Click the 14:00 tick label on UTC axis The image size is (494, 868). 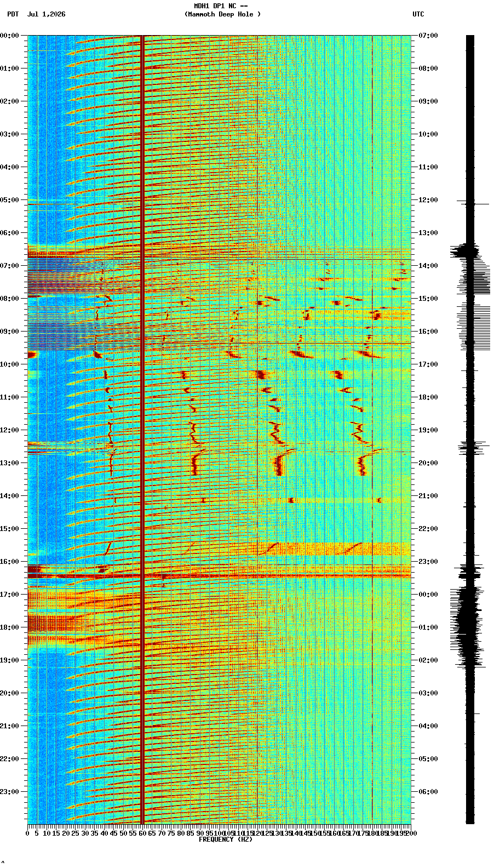(x=428, y=266)
